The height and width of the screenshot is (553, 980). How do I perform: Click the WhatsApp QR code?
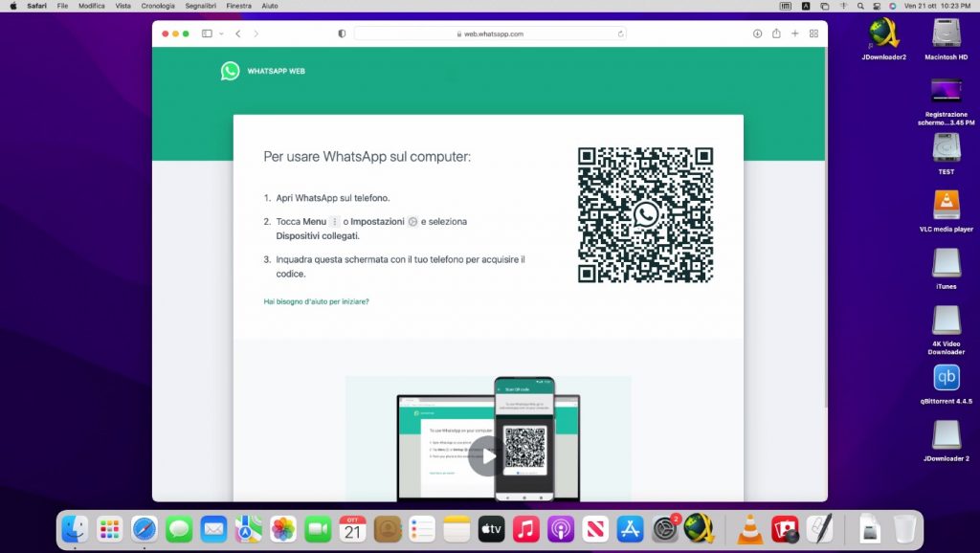click(645, 214)
